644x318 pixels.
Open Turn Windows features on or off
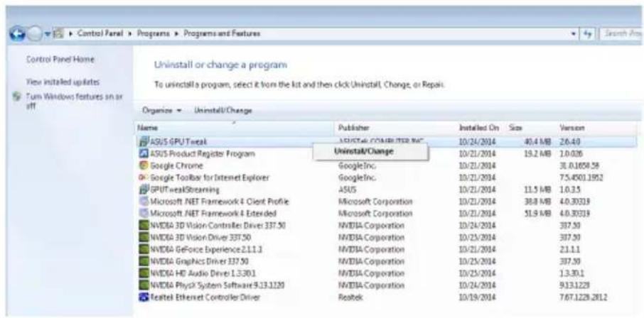(74, 100)
